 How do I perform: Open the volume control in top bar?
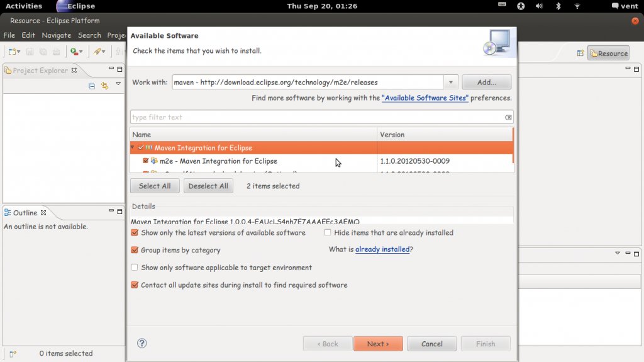click(539, 6)
